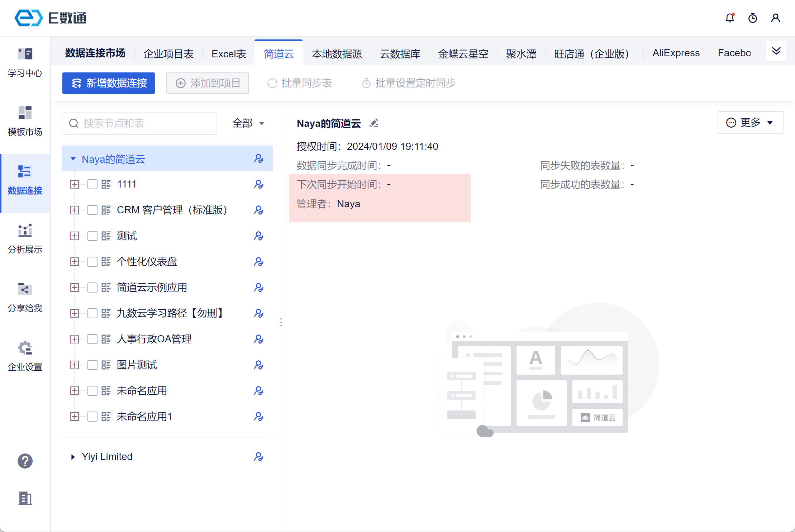795x532 pixels.
Task: Click the edit pencil next to Naya的简道云 title
Action: 374,123
